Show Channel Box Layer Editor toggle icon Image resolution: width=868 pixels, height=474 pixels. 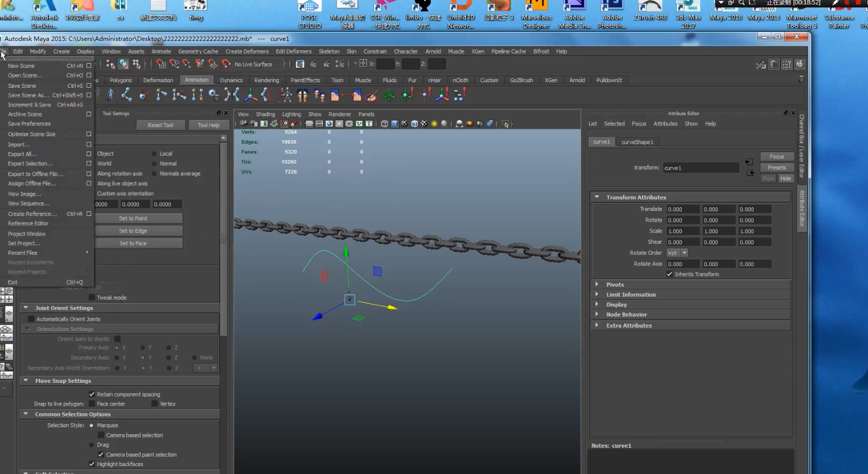click(800, 64)
